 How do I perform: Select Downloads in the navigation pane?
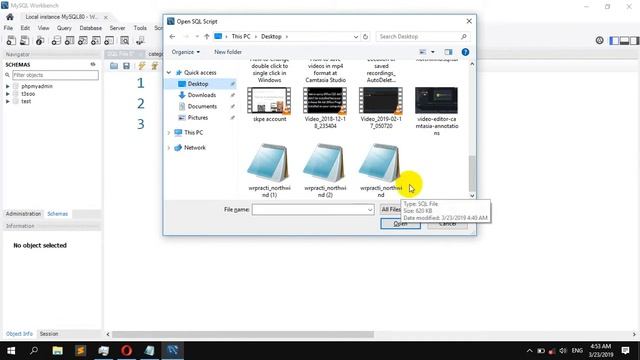click(202, 95)
